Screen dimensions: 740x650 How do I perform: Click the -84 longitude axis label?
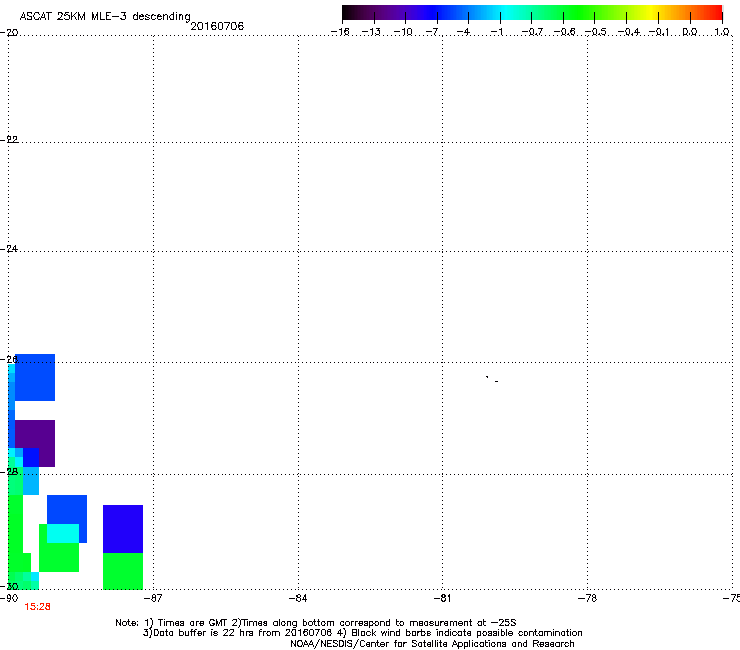coord(298,598)
